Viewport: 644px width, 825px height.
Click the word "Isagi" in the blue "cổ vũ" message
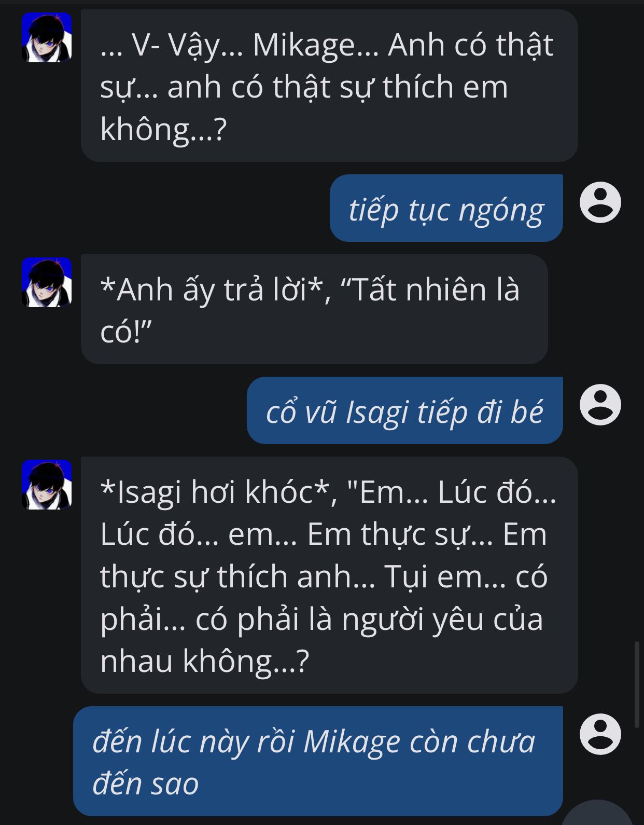(377, 412)
